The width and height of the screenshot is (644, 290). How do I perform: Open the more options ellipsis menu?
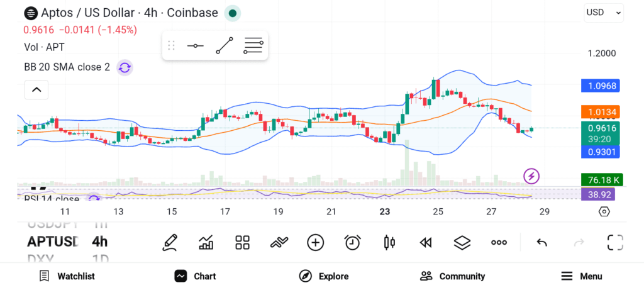pos(499,242)
